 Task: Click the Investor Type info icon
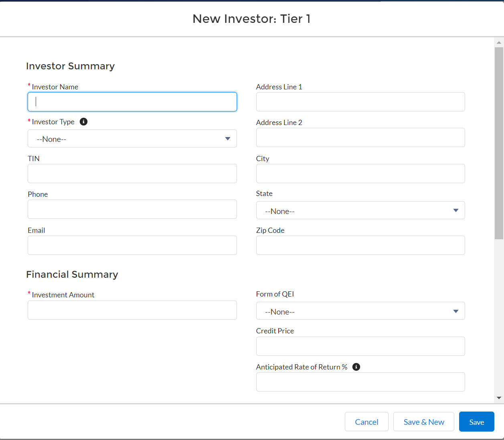[83, 122]
